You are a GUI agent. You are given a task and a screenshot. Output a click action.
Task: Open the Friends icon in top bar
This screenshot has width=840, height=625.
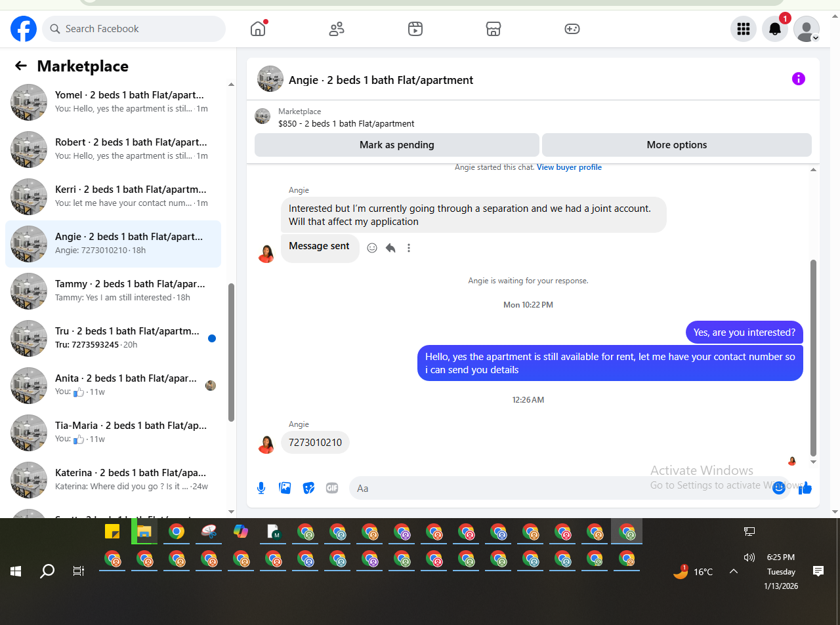point(337,29)
